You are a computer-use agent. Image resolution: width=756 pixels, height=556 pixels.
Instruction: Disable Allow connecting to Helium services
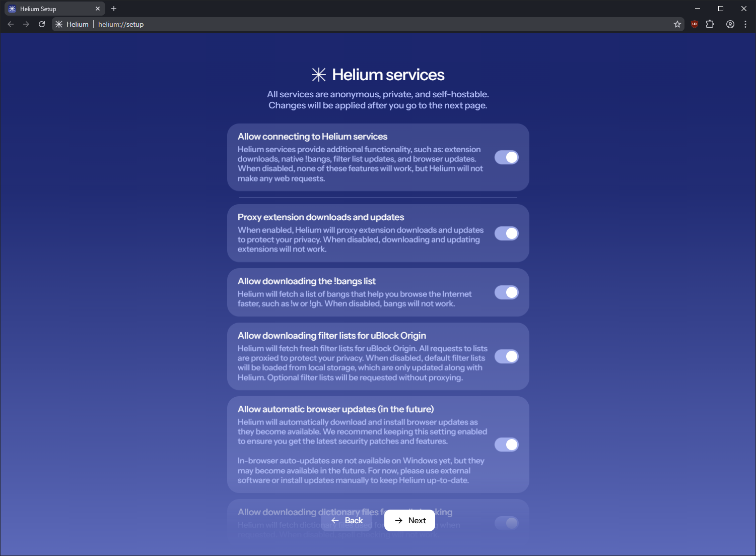click(x=507, y=157)
